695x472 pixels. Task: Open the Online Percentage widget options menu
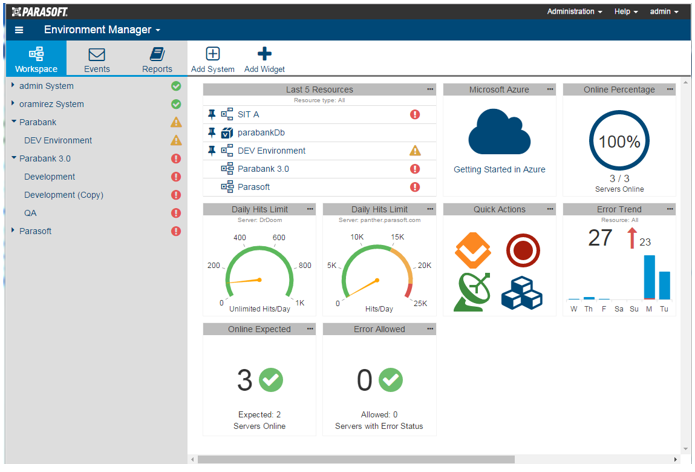pyautogui.click(x=670, y=89)
